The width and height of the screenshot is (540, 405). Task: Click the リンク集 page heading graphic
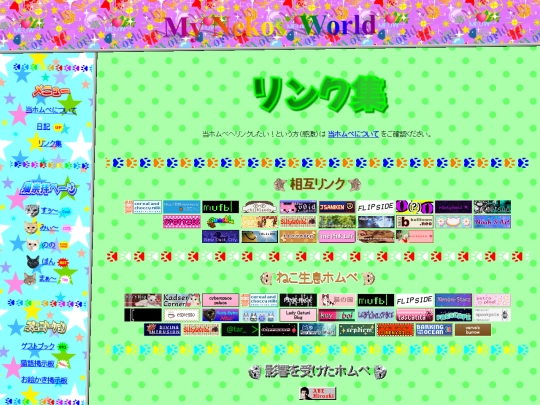pos(320,94)
